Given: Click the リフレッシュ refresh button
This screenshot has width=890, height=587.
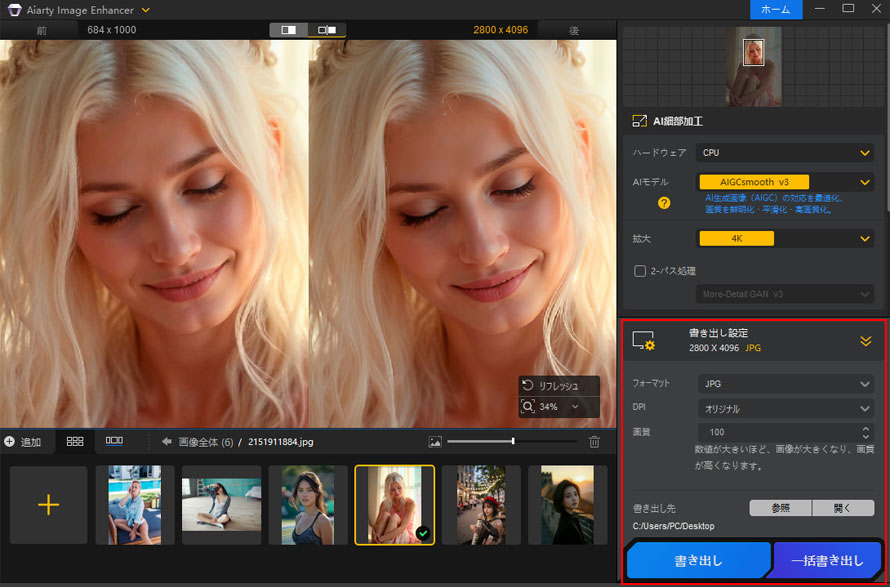Looking at the screenshot, I should [x=559, y=386].
